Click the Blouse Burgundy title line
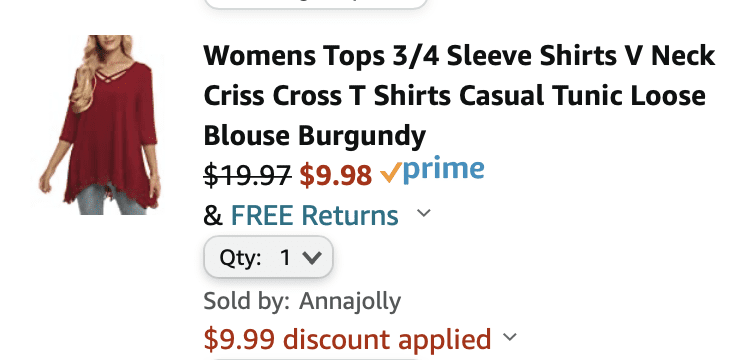Image resolution: width=746 pixels, height=360 pixels. point(314,136)
